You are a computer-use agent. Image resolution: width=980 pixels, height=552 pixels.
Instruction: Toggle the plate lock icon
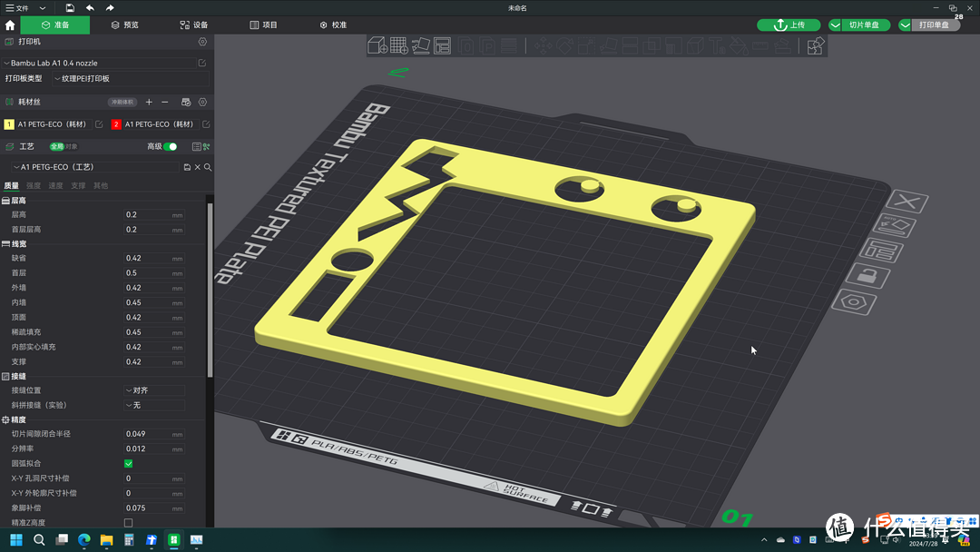[867, 276]
